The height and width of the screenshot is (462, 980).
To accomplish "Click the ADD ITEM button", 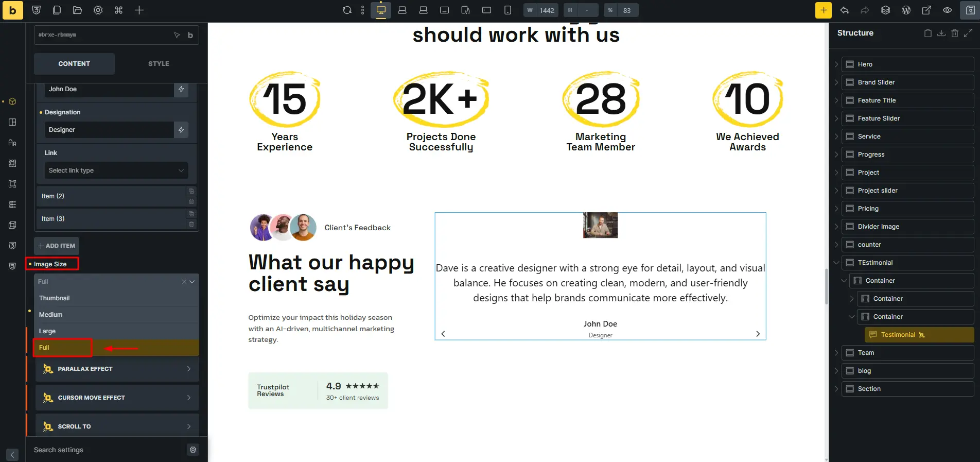I will click(x=57, y=246).
